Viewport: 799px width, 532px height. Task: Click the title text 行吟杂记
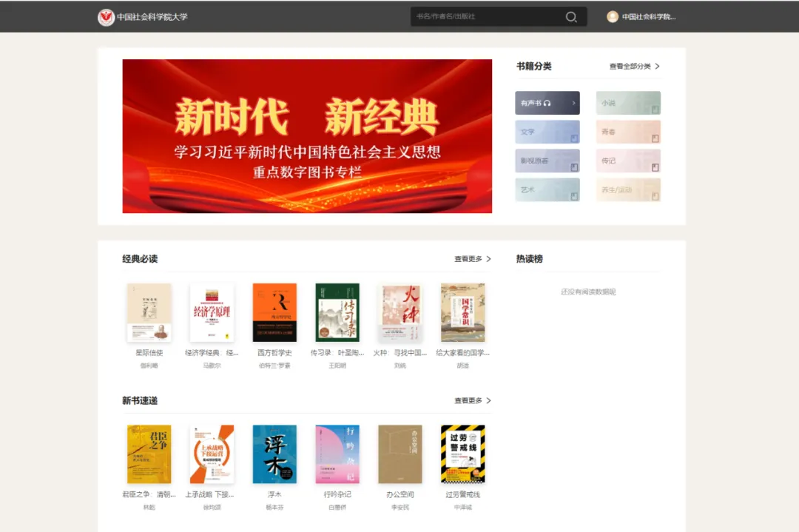click(x=337, y=494)
